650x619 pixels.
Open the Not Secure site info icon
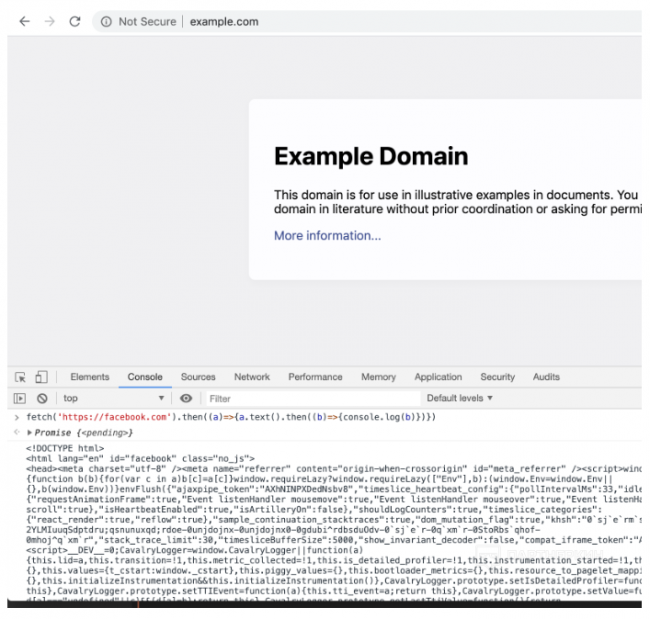(105, 21)
